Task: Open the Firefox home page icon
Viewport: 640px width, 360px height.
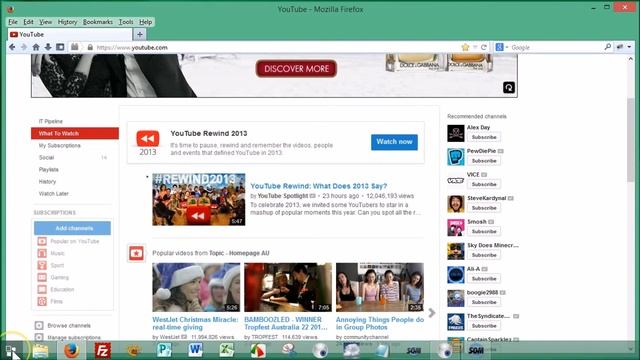Action: click(x=36, y=47)
